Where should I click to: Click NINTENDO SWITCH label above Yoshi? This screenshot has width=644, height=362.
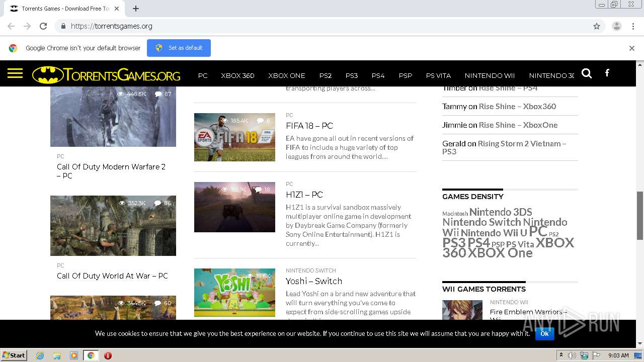pos(310,270)
